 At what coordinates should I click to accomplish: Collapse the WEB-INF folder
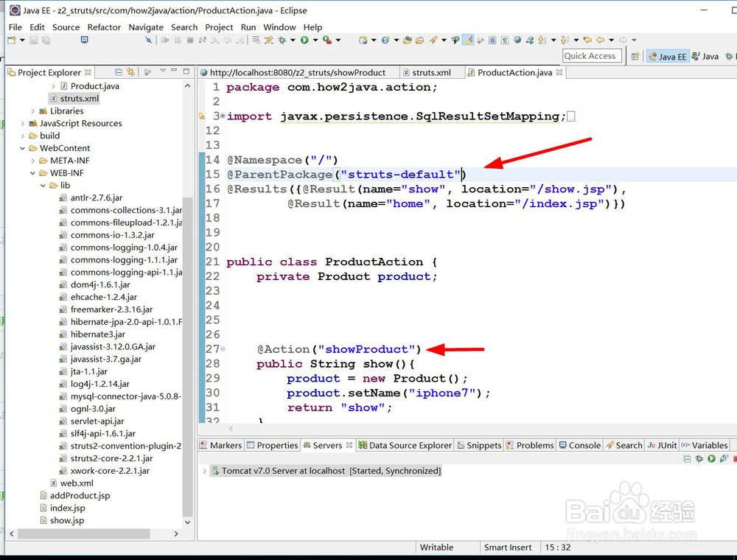pos(32,173)
